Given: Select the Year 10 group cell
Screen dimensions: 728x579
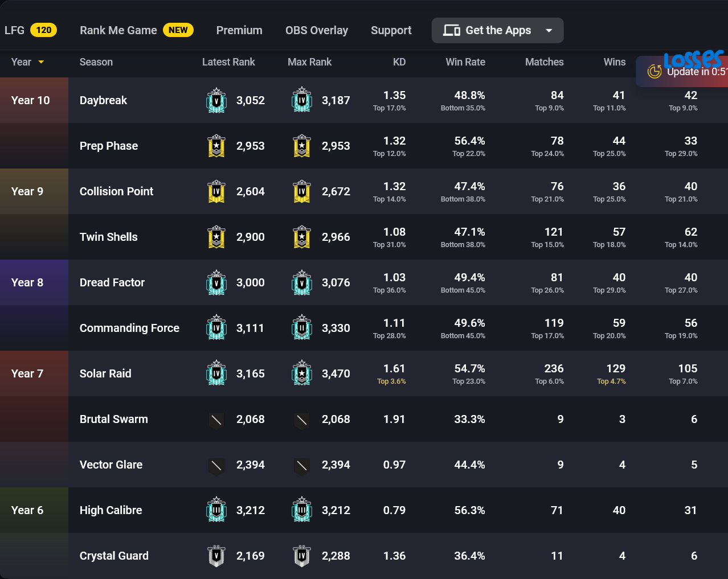Looking at the screenshot, I should (x=34, y=100).
